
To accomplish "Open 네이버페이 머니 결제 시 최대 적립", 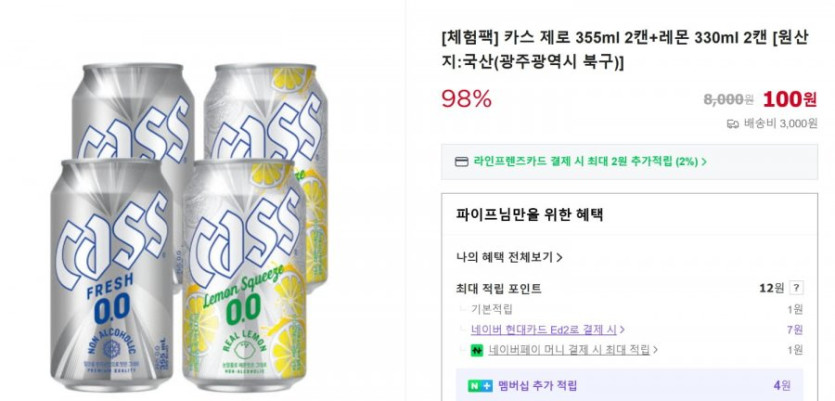I will (x=569, y=350).
